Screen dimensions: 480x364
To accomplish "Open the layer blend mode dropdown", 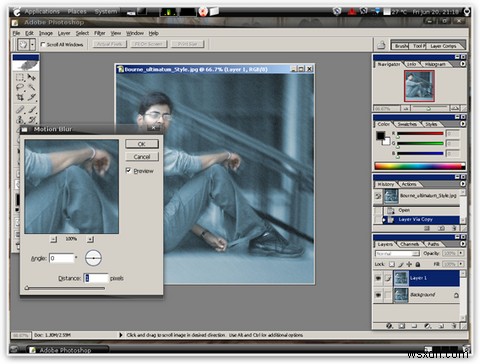I will click(x=397, y=254).
